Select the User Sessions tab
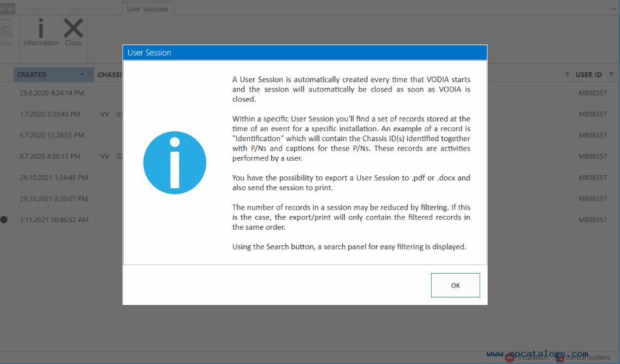The image size is (620, 364). [x=147, y=9]
